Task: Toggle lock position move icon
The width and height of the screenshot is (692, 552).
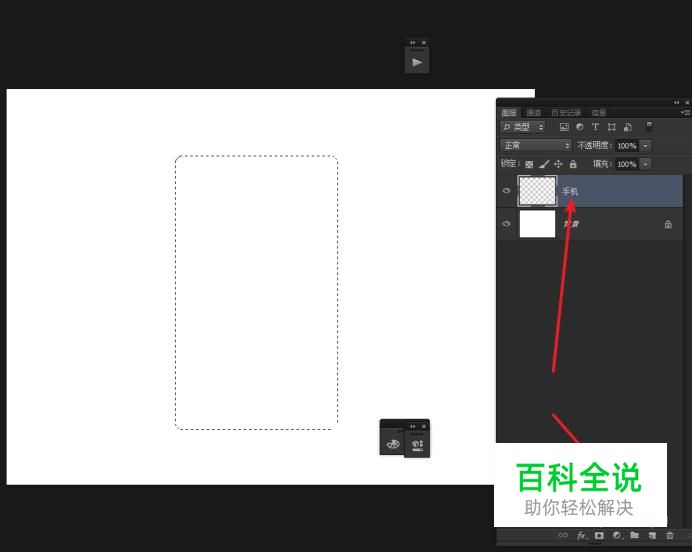Action: tap(558, 164)
